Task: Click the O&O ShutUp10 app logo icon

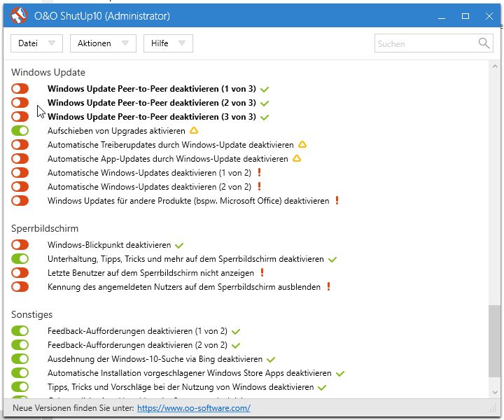Action: (x=19, y=15)
